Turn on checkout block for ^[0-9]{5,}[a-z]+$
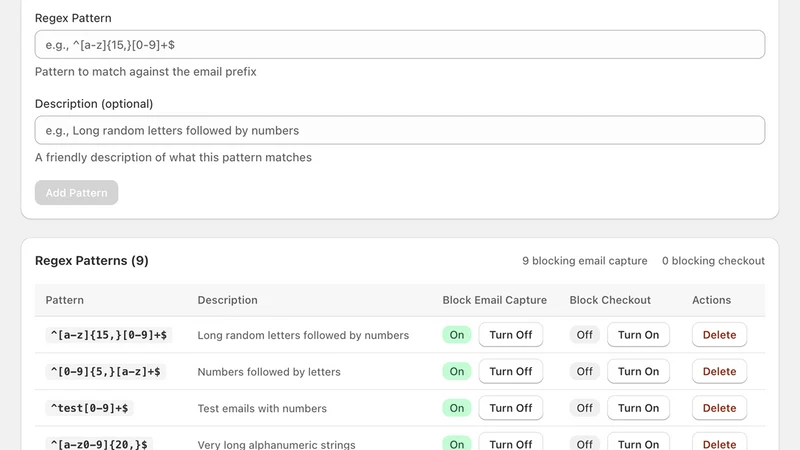This screenshot has height=450, width=800. tap(638, 371)
